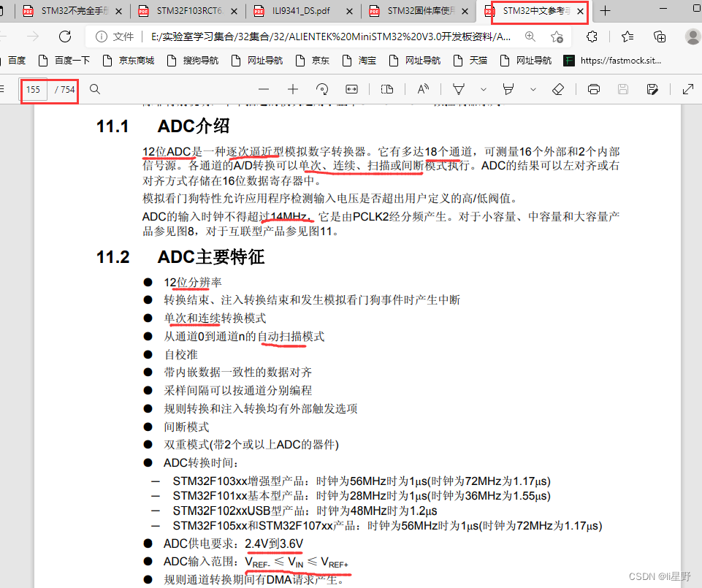Switch to the STM32不完全手册 PDF tab

click(67, 11)
